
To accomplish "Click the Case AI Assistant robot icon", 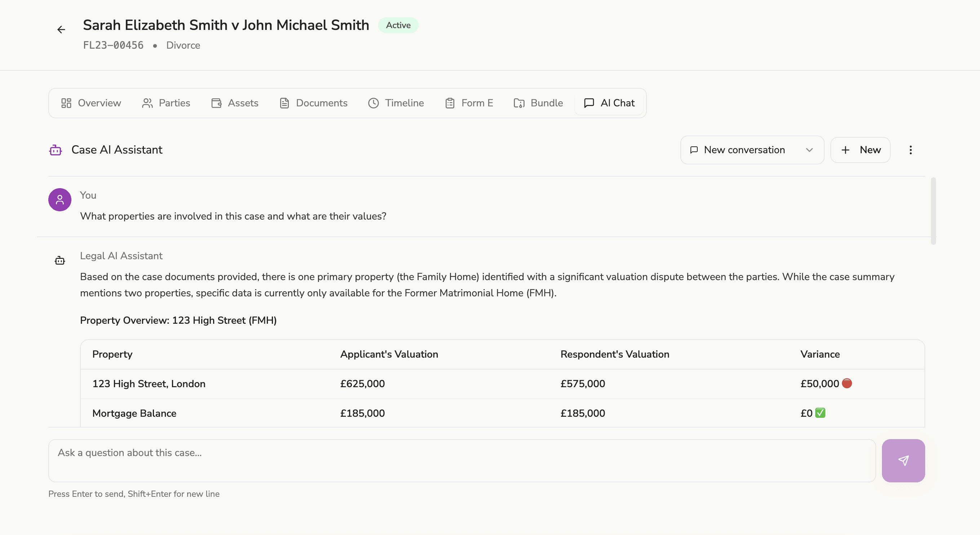I will 56,150.
